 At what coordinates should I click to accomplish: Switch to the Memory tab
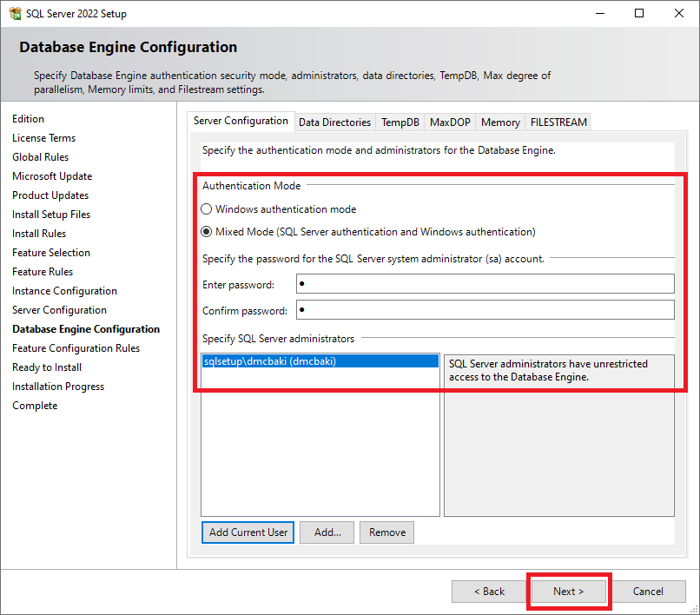pyautogui.click(x=500, y=122)
